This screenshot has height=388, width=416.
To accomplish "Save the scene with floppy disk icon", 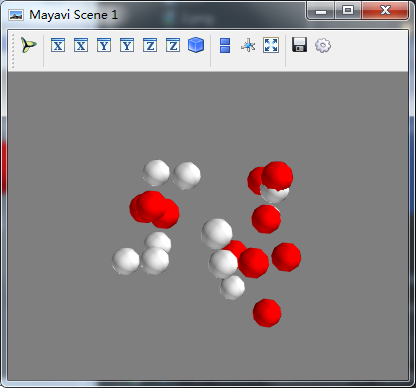I will click(299, 45).
